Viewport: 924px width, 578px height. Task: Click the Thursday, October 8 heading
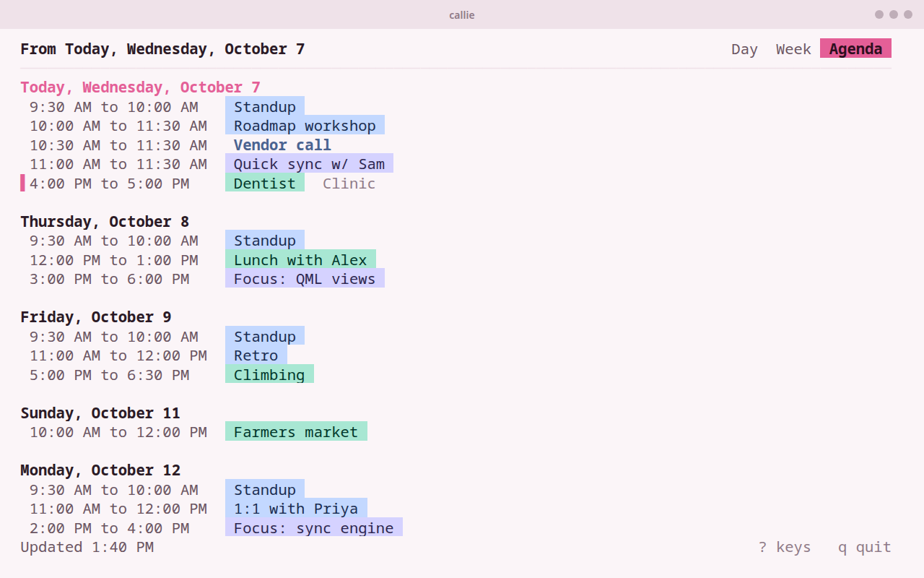pyautogui.click(x=105, y=222)
